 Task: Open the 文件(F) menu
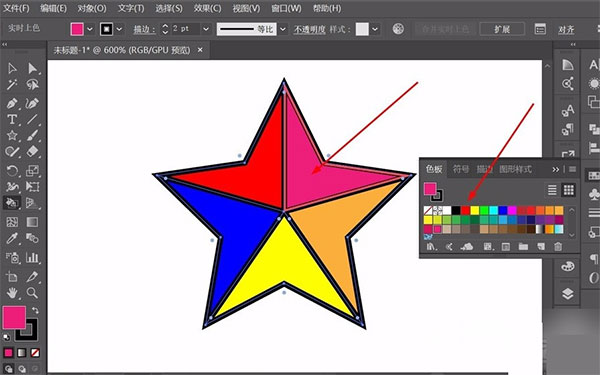point(16,8)
